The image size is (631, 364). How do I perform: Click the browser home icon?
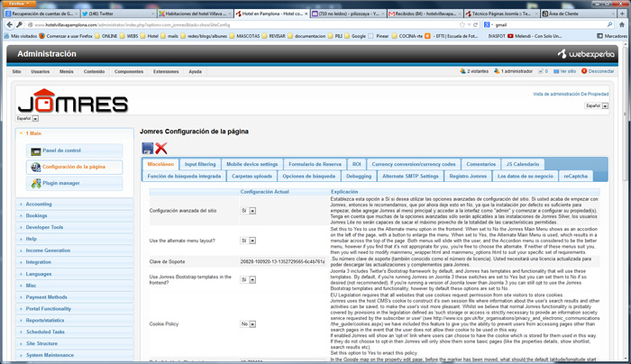[622, 24]
